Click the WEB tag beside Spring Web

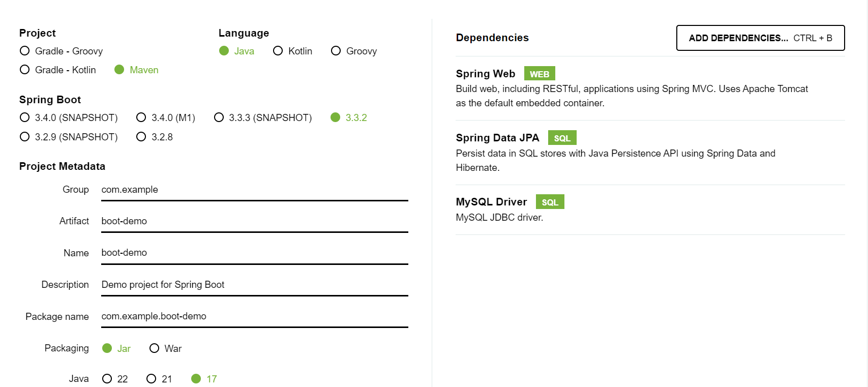pos(540,74)
